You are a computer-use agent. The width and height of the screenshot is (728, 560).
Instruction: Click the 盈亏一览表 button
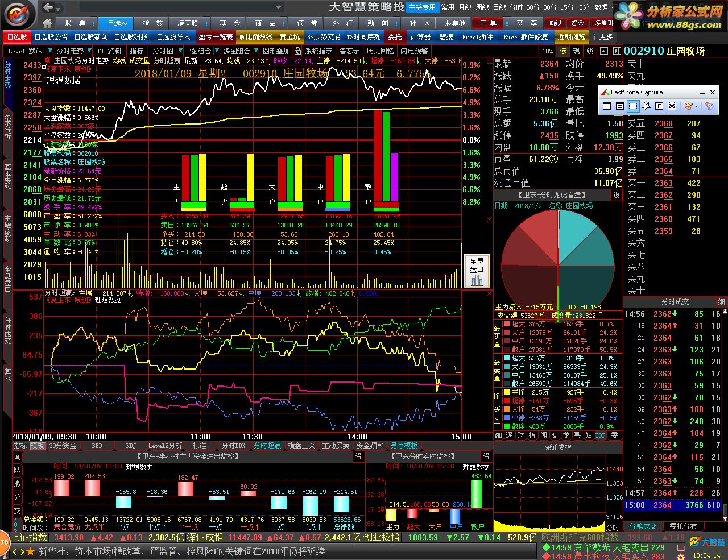[216, 36]
